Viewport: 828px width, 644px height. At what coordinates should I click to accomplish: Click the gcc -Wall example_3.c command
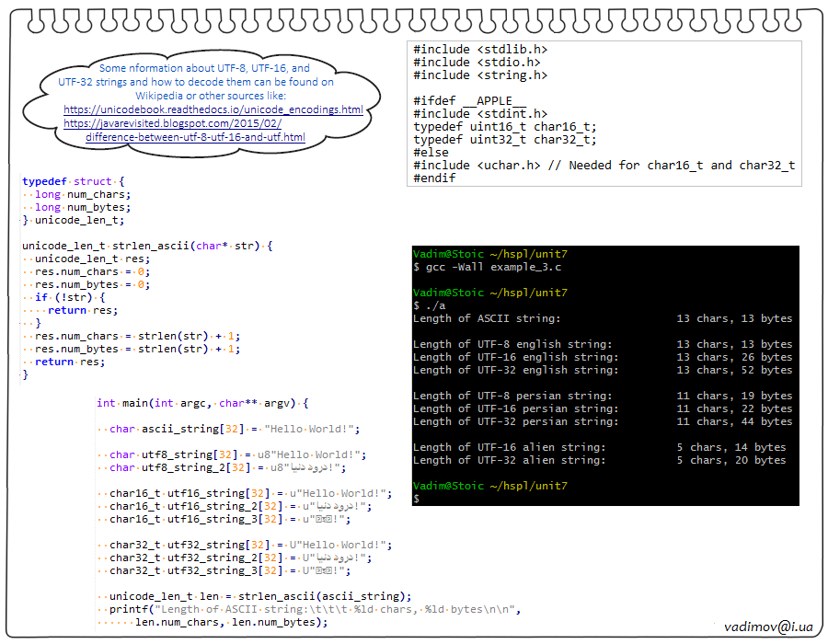(488, 267)
